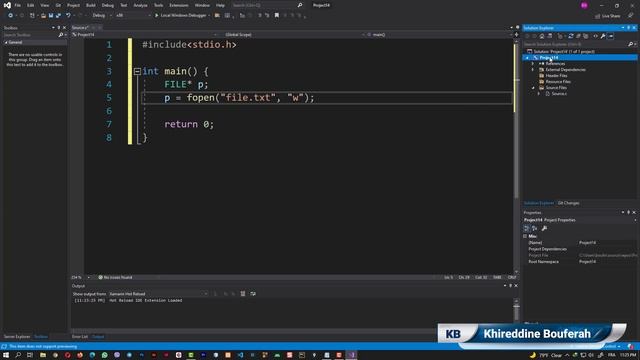Image resolution: width=640 pixels, height=360 pixels.
Task: Collapse the General toolbox group
Action: [x=6, y=42]
